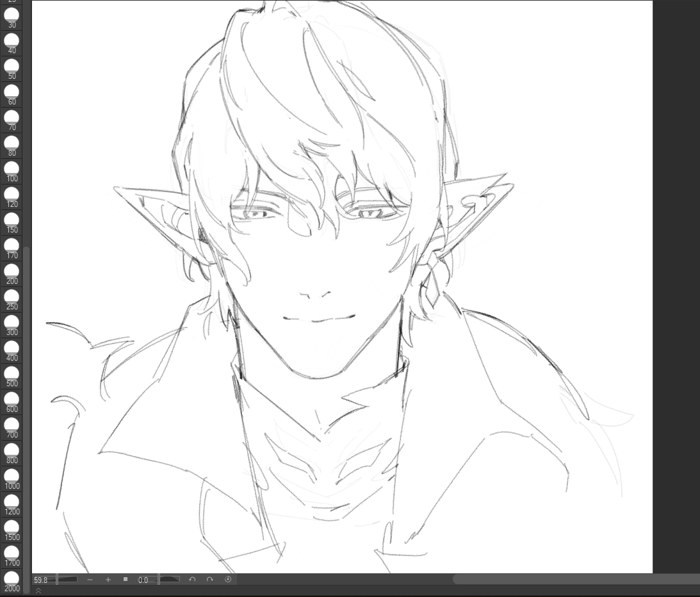700x597 pixels.
Task: Pick the 500 brush size preset
Action: pyautogui.click(x=12, y=376)
